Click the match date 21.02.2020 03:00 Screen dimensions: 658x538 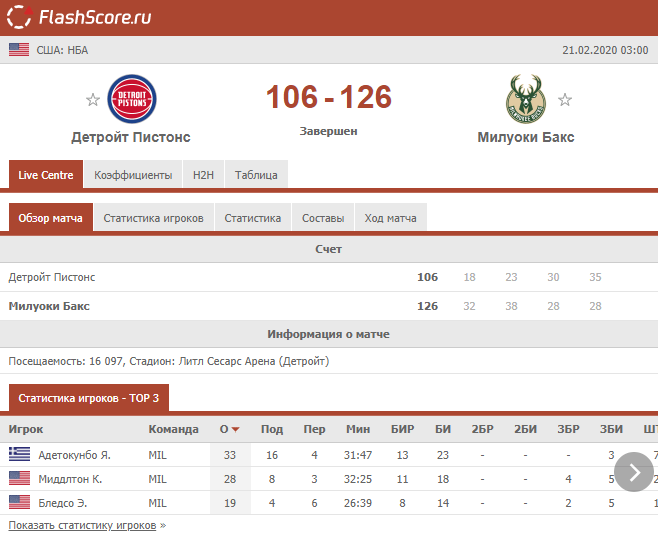(605, 50)
